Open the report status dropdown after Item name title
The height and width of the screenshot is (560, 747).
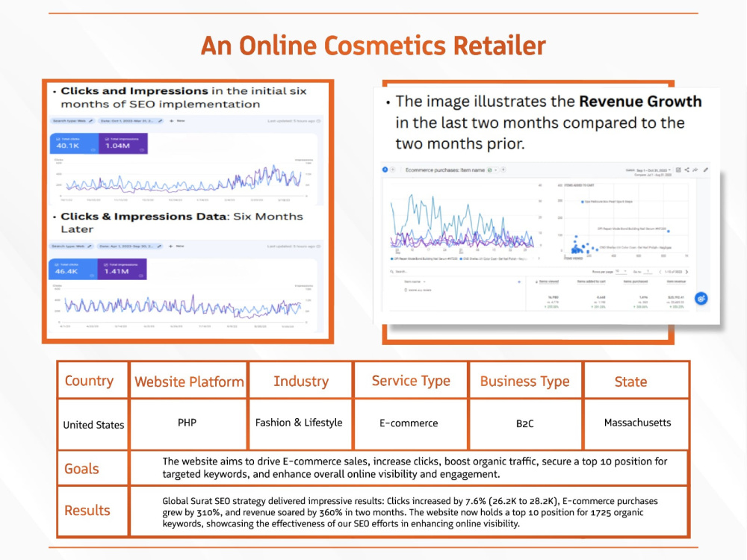pos(492,170)
